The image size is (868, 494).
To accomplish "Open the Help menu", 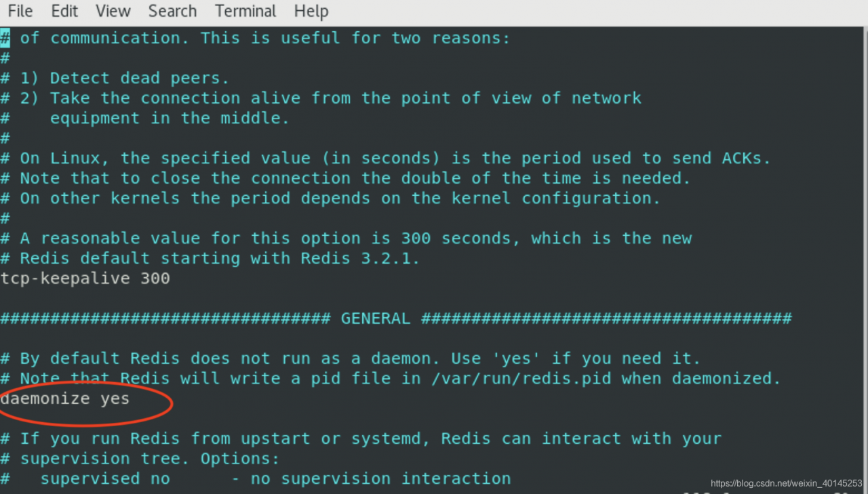I will tap(311, 12).
